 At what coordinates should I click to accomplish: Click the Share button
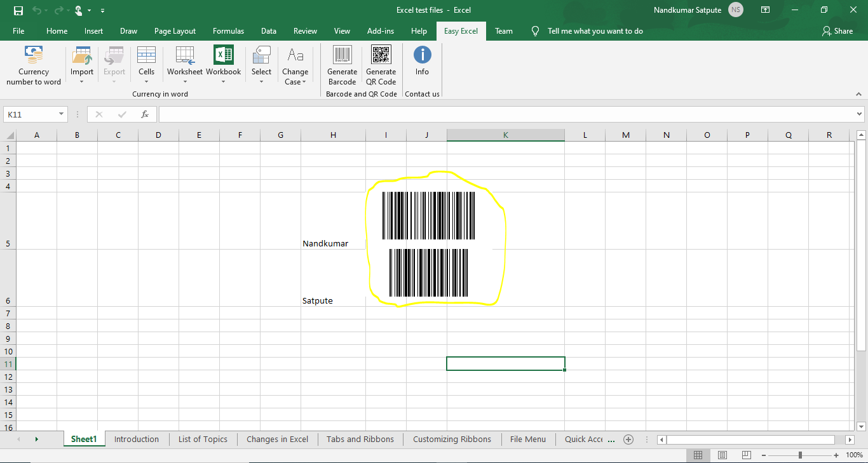pyautogui.click(x=837, y=30)
